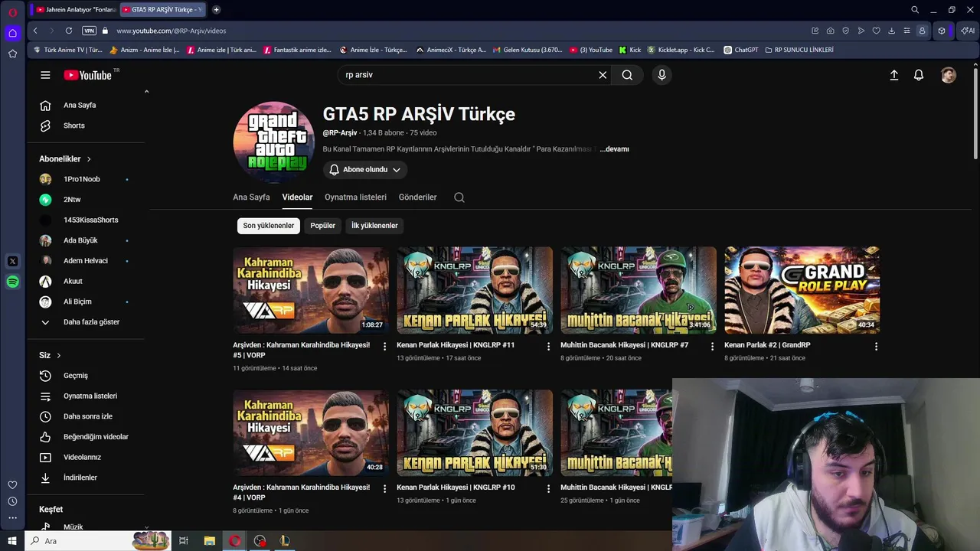Select the 'Popüler' sort chip

(x=323, y=226)
